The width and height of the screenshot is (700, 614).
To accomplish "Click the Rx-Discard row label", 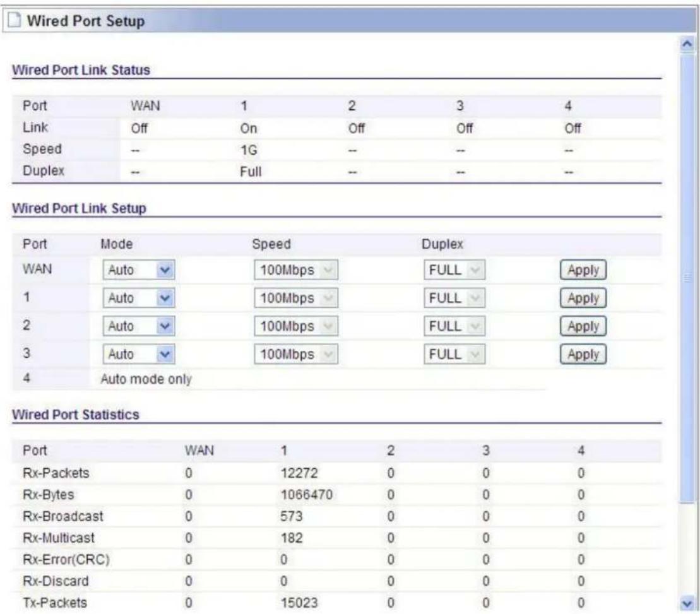I will [x=56, y=581].
